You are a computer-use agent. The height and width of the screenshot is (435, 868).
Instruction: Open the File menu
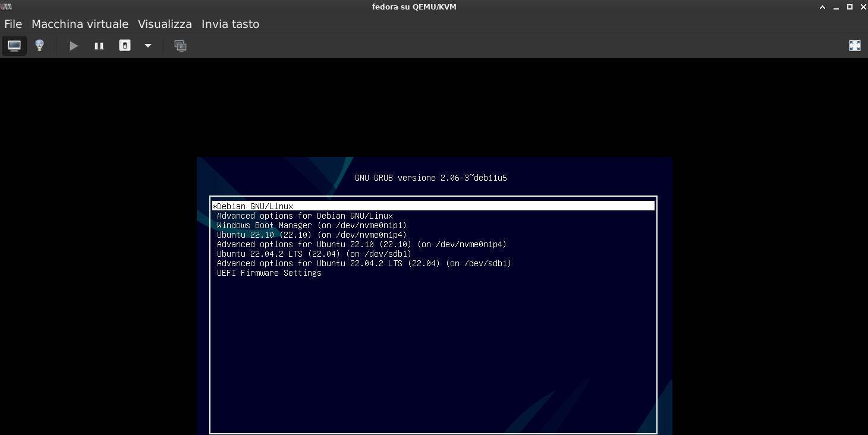coord(13,24)
